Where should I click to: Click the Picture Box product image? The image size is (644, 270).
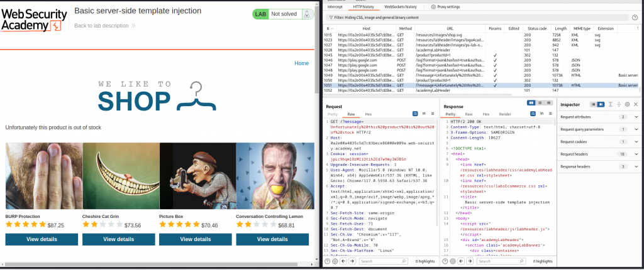tap(197, 176)
